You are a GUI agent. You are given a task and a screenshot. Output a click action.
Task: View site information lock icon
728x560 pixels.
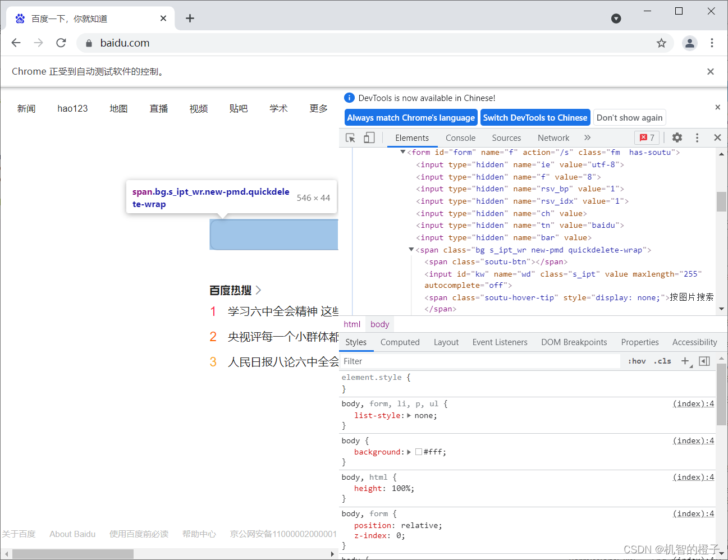[x=89, y=43]
